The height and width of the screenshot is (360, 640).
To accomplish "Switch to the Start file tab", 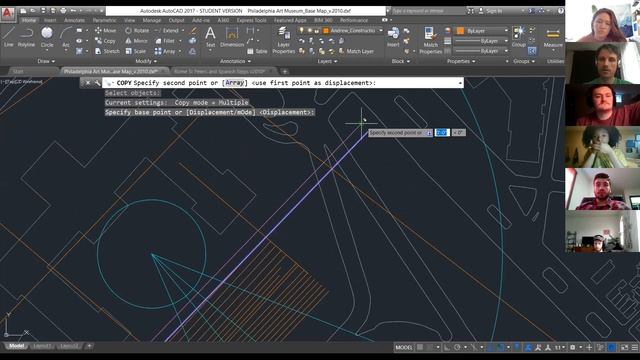I will pyautogui.click(x=18, y=71).
